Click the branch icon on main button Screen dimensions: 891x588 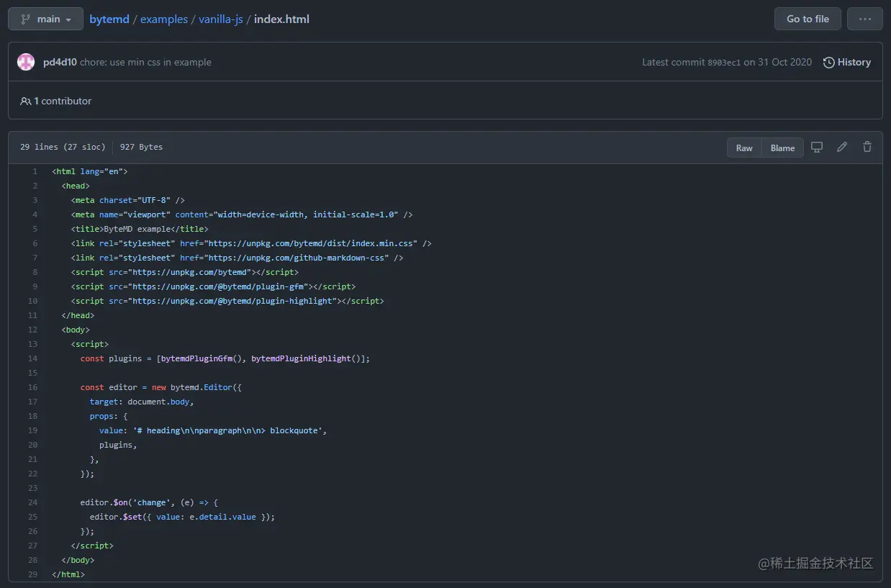tap(26, 19)
